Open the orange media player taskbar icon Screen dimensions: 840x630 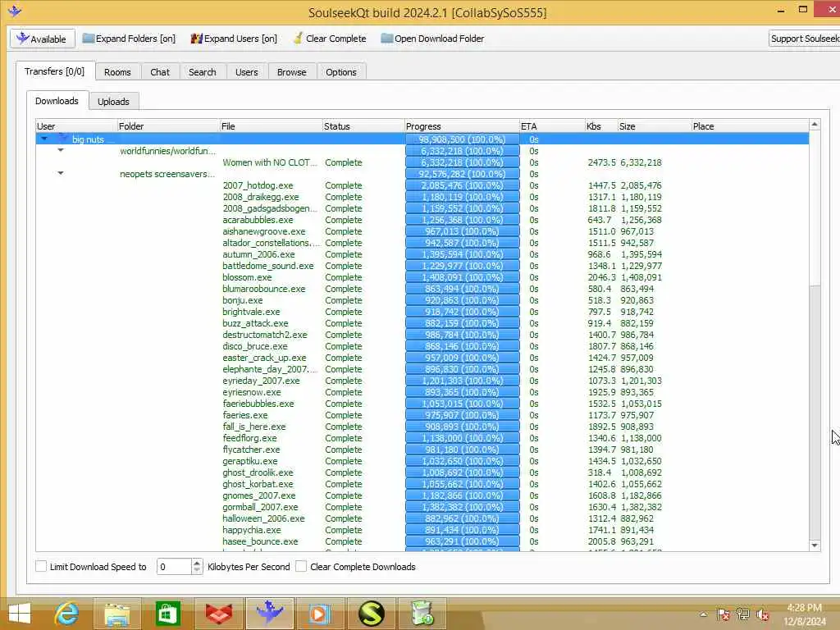tap(320, 614)
